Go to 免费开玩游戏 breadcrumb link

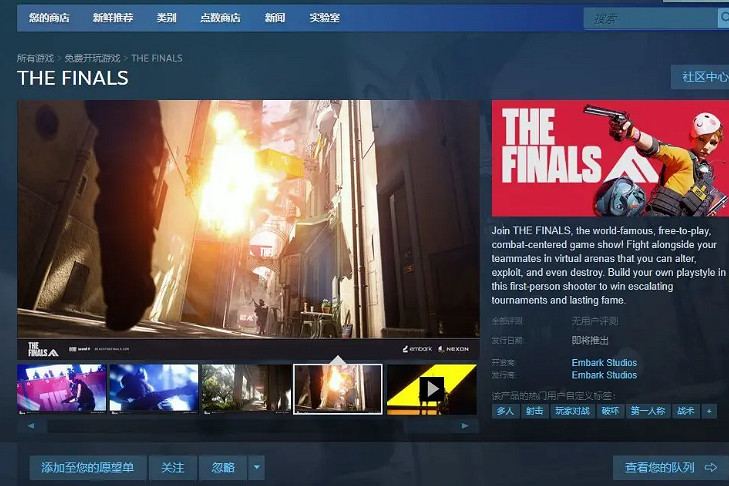coord(92,58)
